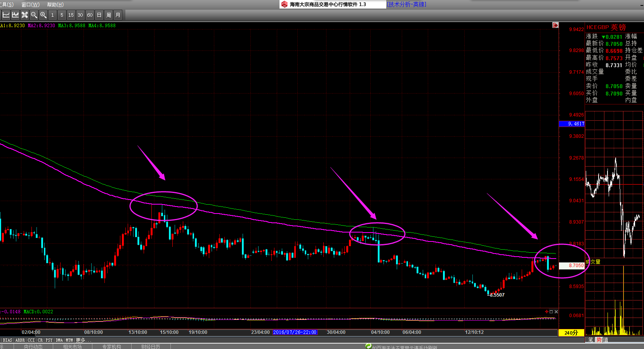Select the 势 tab in quote panel

599,340
